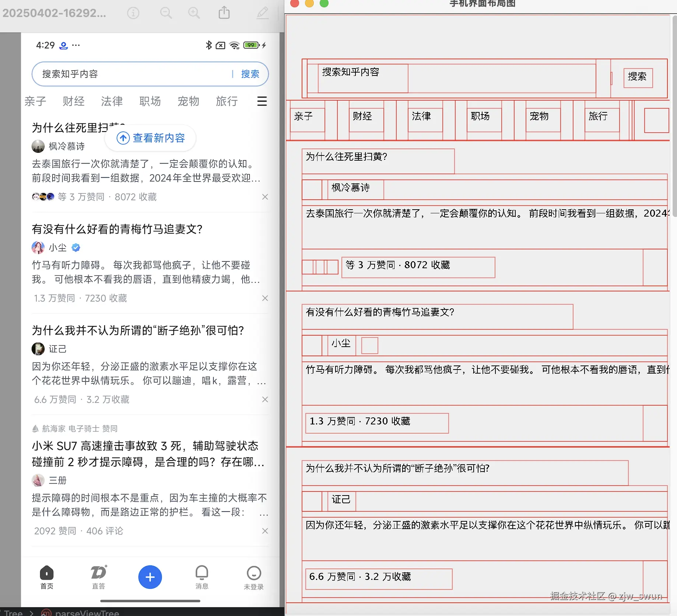Open the 断子绝孙 question title in phone screenshot
This screenshot has height=616, width=677.
138,330
